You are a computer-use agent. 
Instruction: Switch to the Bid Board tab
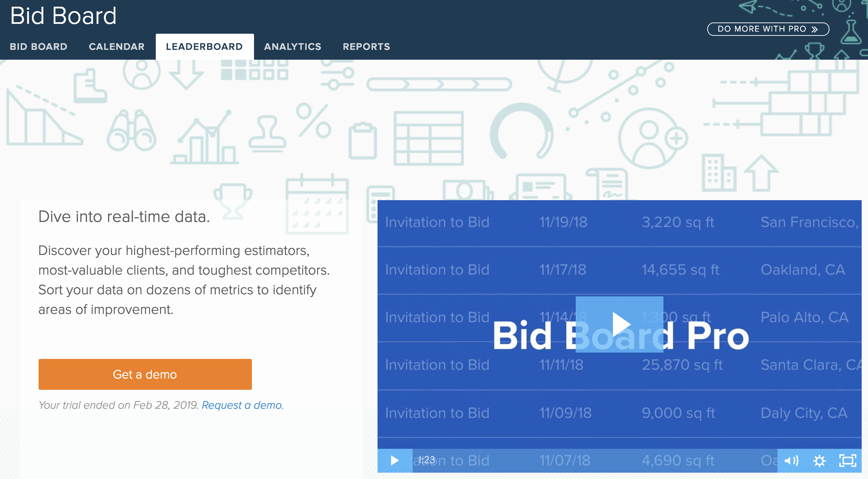click(39, 47)
